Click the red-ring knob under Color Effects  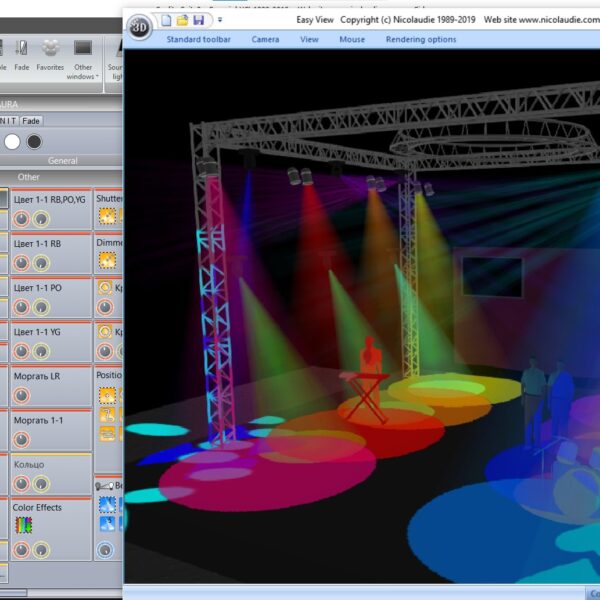21,550
